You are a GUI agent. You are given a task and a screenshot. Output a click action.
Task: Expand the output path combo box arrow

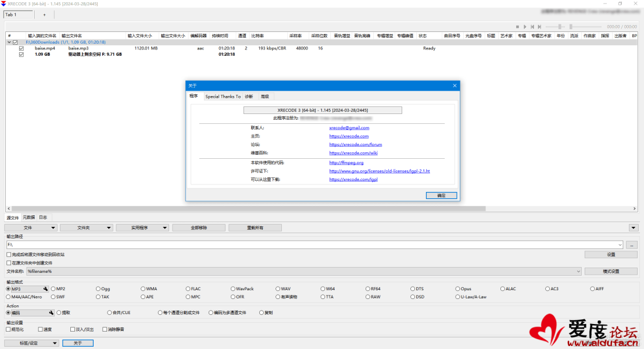tap(620, 245)
